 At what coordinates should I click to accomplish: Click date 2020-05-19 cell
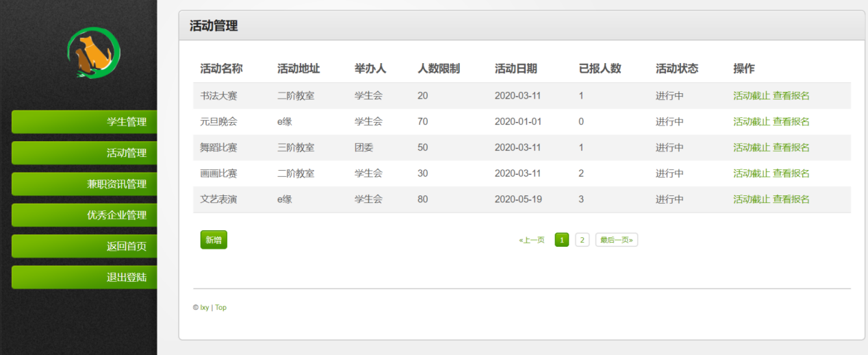[x=518, y=199]
